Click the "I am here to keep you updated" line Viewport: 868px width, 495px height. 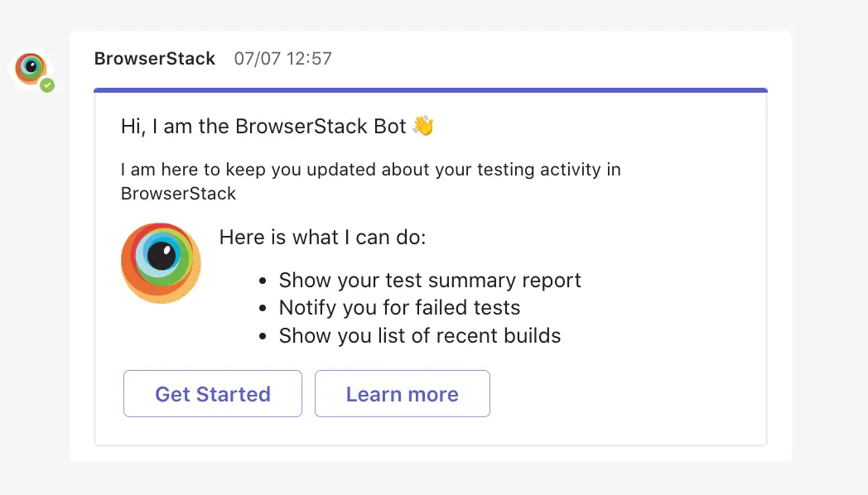point(370,170)
